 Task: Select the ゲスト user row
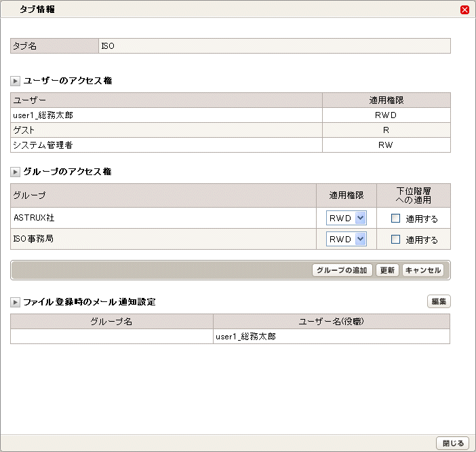(x=231, y=130)
